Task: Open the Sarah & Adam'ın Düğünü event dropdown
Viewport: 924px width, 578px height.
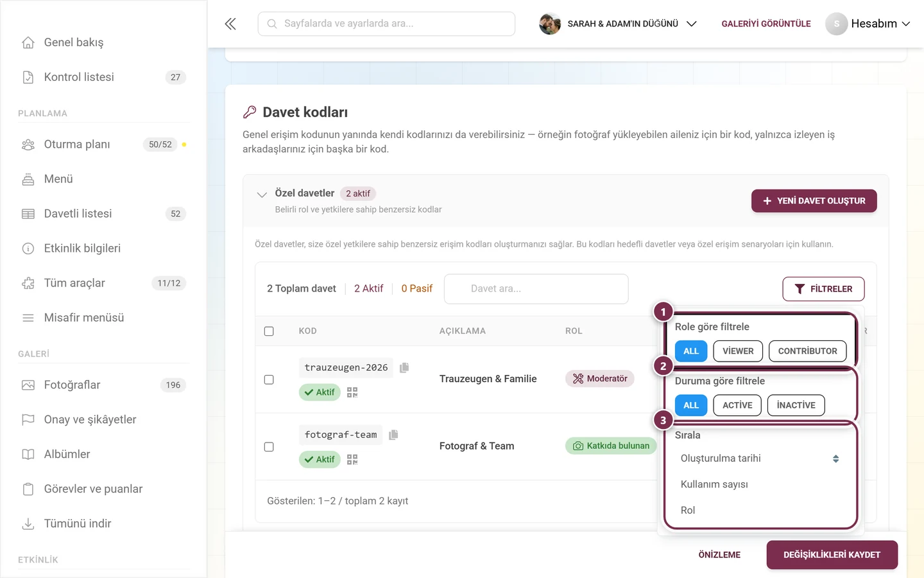Action: [618, 24]
